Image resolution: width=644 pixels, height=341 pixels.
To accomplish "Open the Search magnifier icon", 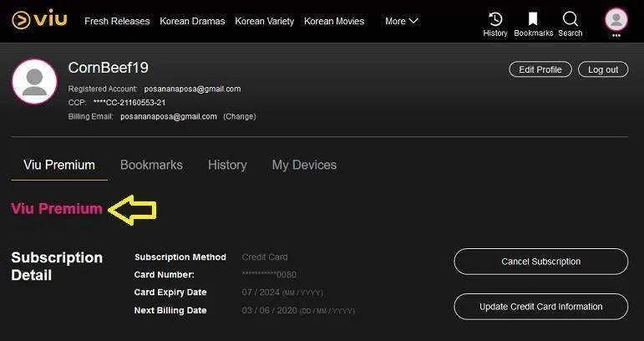I will (x=570, y=19).
